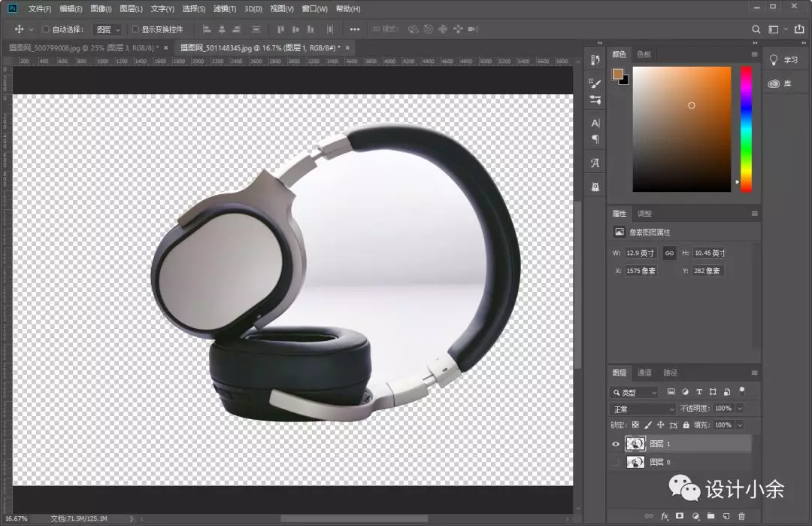Screen dimensions: 812x526
Task: Hide 图层 1 with the eye icon
Action: tap(616, 444)
